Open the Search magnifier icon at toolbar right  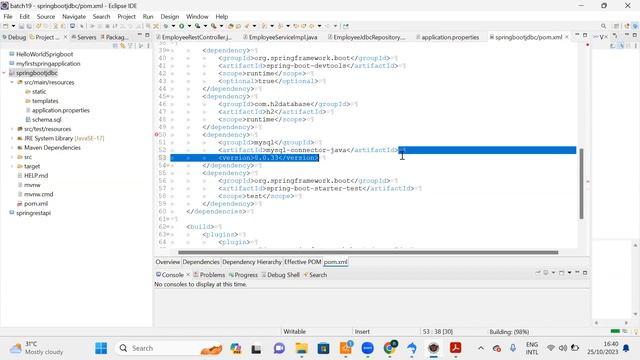click(603, 26)
